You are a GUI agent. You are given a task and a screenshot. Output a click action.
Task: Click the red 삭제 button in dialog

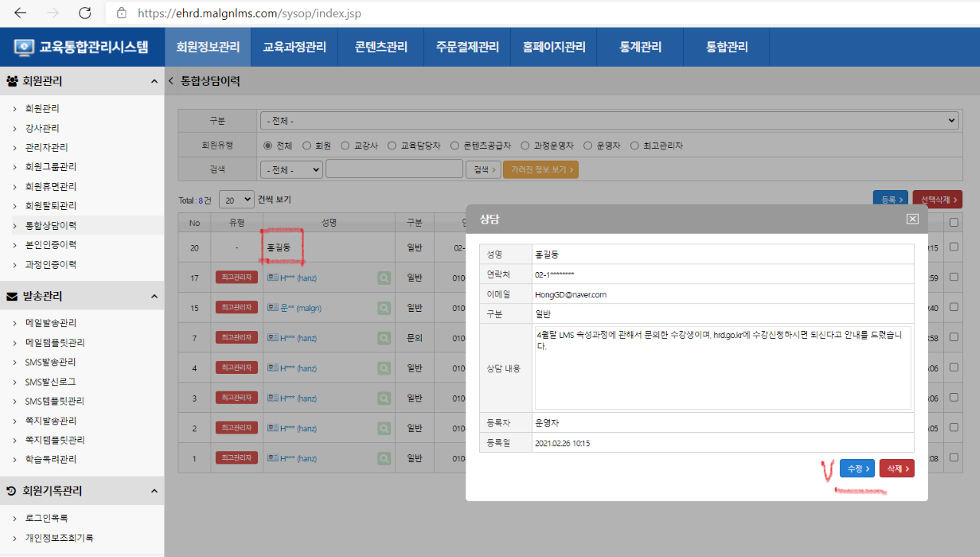(897, 468)
